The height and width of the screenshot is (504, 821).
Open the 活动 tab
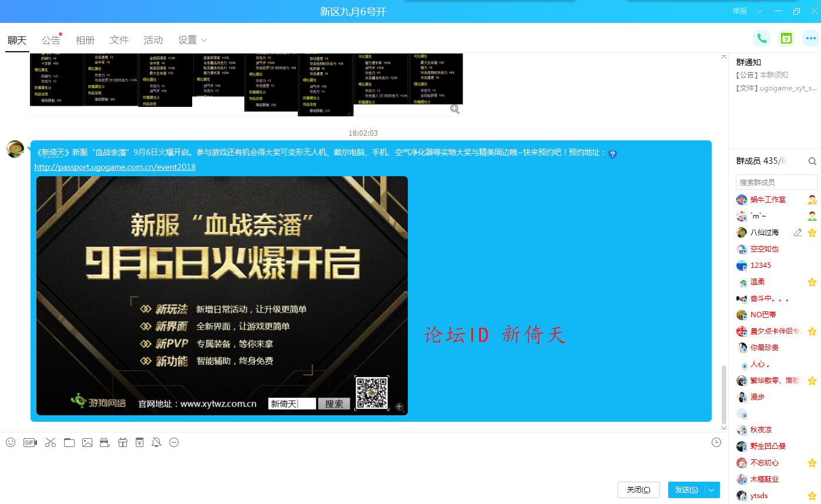point(153,40)
